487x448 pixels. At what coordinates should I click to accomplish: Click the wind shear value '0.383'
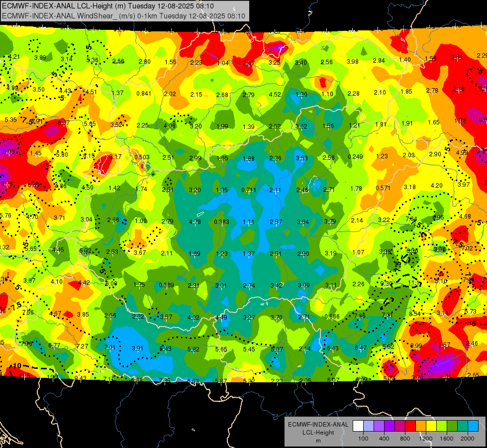pyautogui.click(x=221, y=222)
